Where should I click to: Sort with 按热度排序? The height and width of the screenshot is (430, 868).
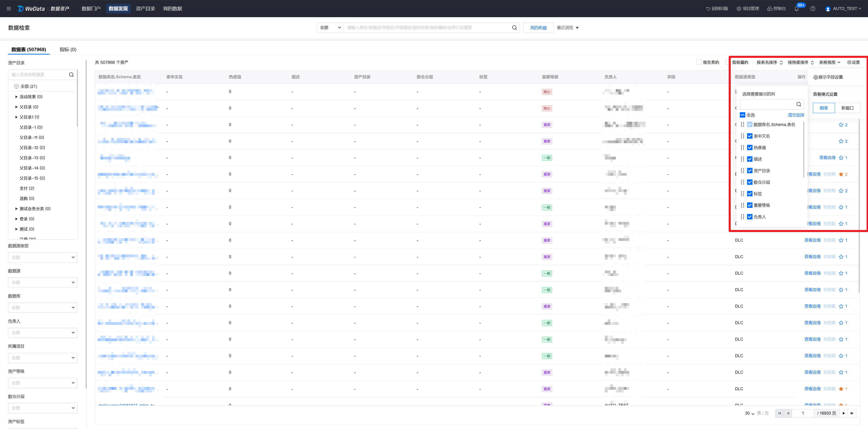(x=801, y=62)
